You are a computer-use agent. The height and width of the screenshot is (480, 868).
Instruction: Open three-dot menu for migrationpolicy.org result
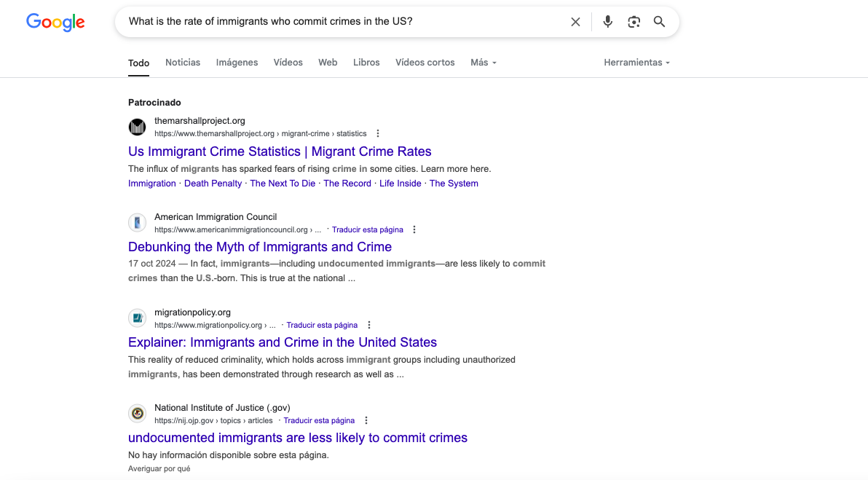pos(369,325)
